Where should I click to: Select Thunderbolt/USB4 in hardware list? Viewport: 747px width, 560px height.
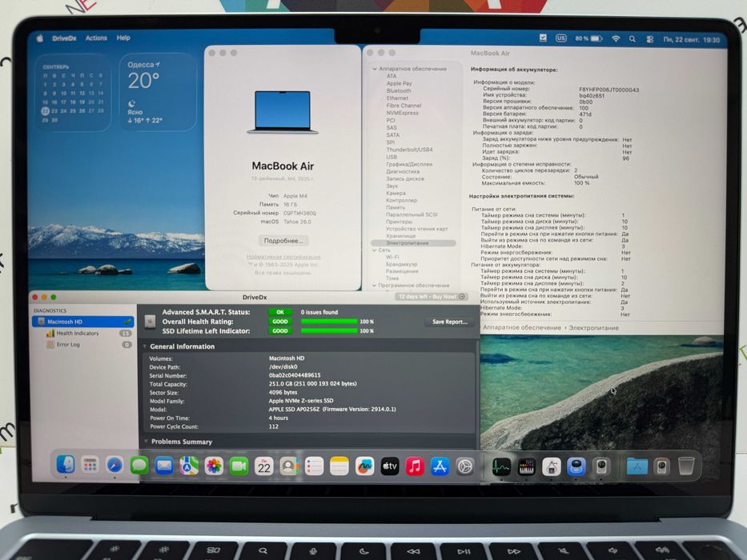coord(409,150)
